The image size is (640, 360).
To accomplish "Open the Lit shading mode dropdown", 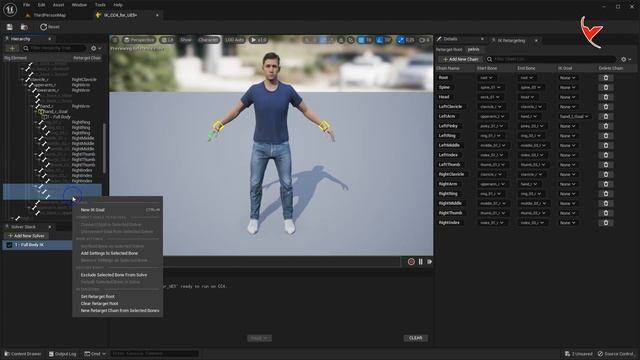I will [167, 40].
